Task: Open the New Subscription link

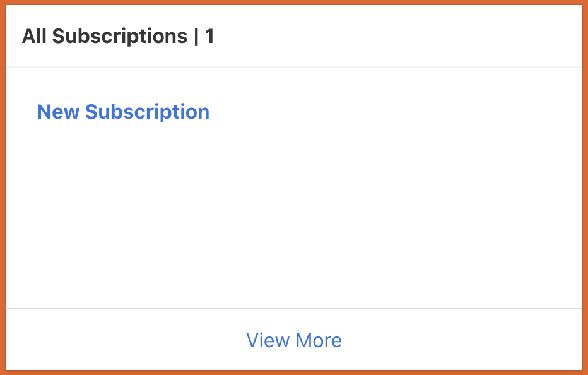Action: (123, 112)
